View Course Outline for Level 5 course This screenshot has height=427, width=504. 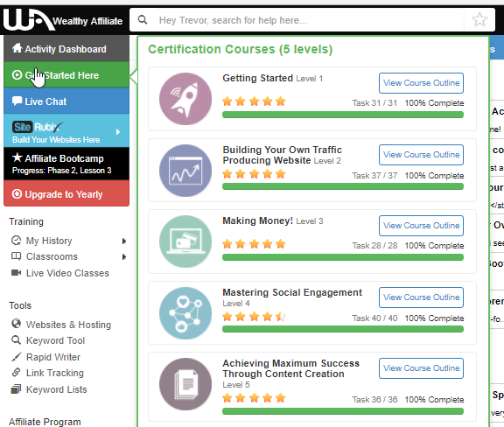421,368
